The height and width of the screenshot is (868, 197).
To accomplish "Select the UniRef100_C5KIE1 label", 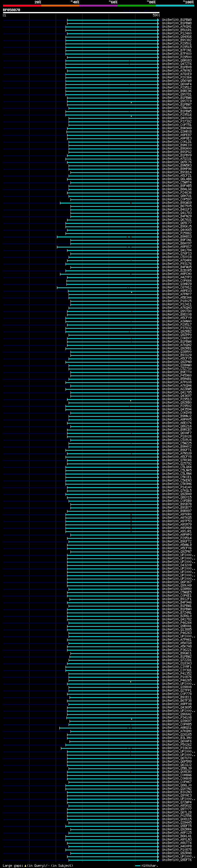I will point(177,477).
